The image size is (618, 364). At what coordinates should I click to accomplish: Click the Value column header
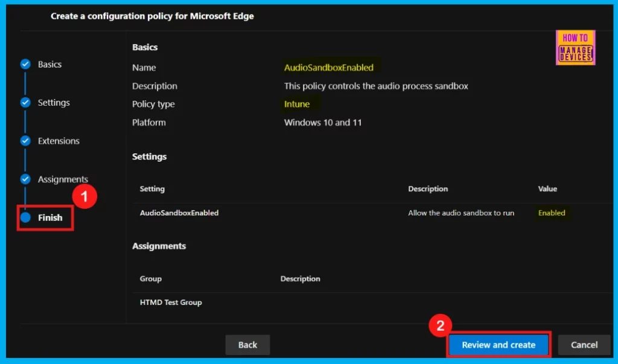tap(547, 189)
